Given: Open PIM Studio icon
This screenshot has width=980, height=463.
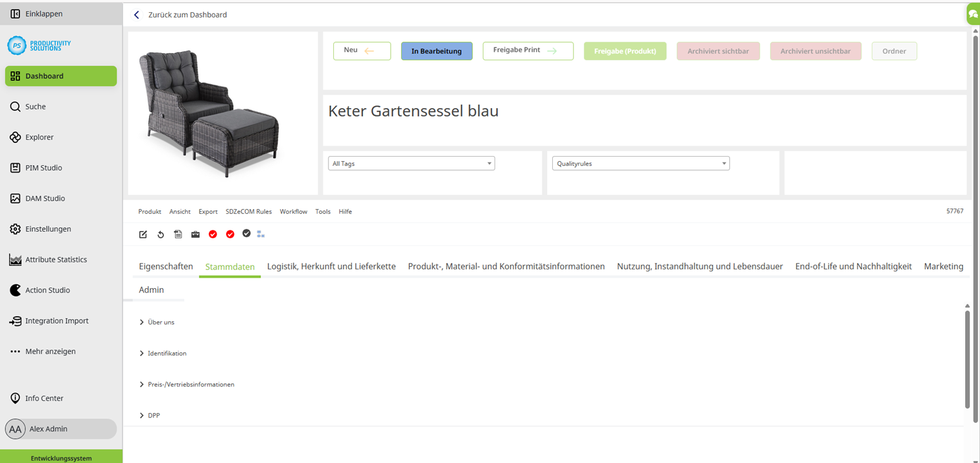Looking at the screenshot, I should click(15, 168).
